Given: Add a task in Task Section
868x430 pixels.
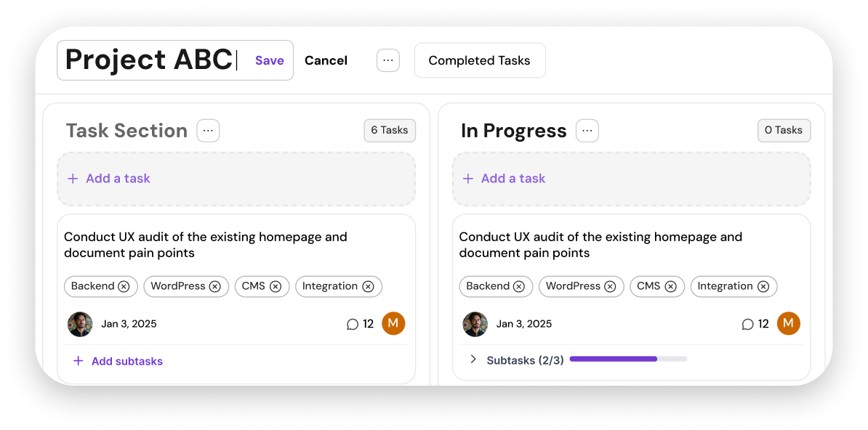Looking at the screenshot, I should click(236, 179).
